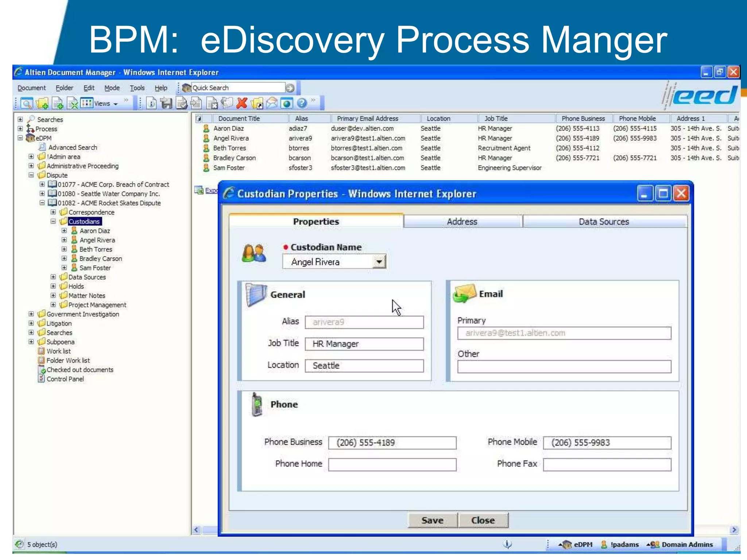Click the Phone Business field

(x=392, y=443)
